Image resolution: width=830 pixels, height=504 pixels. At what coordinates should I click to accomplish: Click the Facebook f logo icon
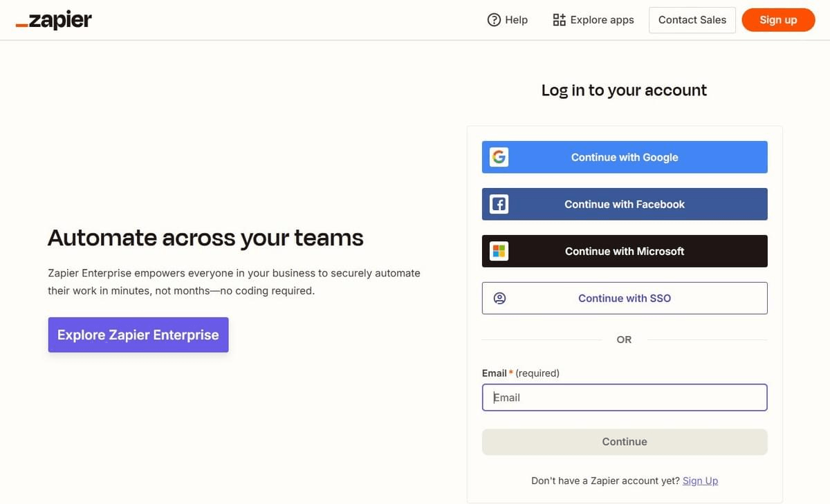coord(499,204)
